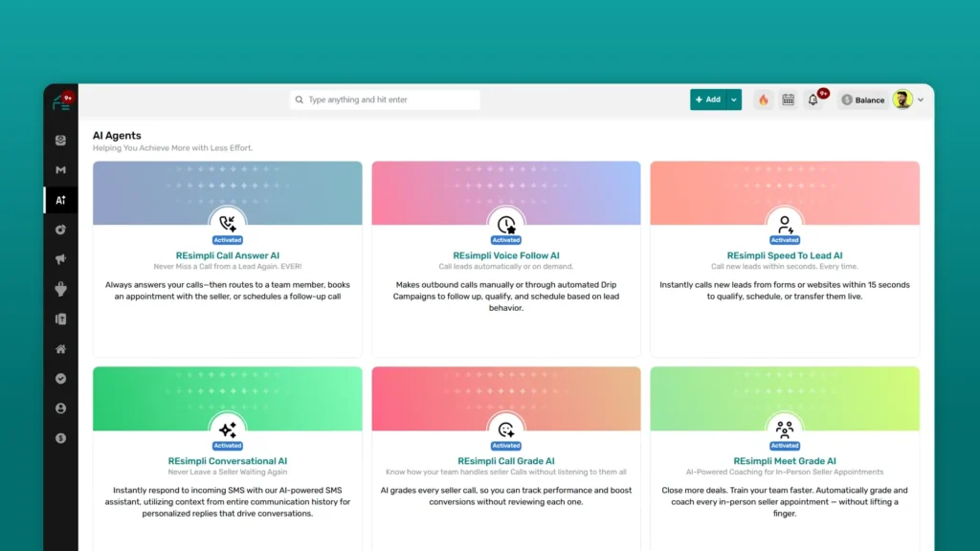Click the Activated badge on Call Answer AI
The width and height of the screenshot is (980, 551).
pos(228,240)
